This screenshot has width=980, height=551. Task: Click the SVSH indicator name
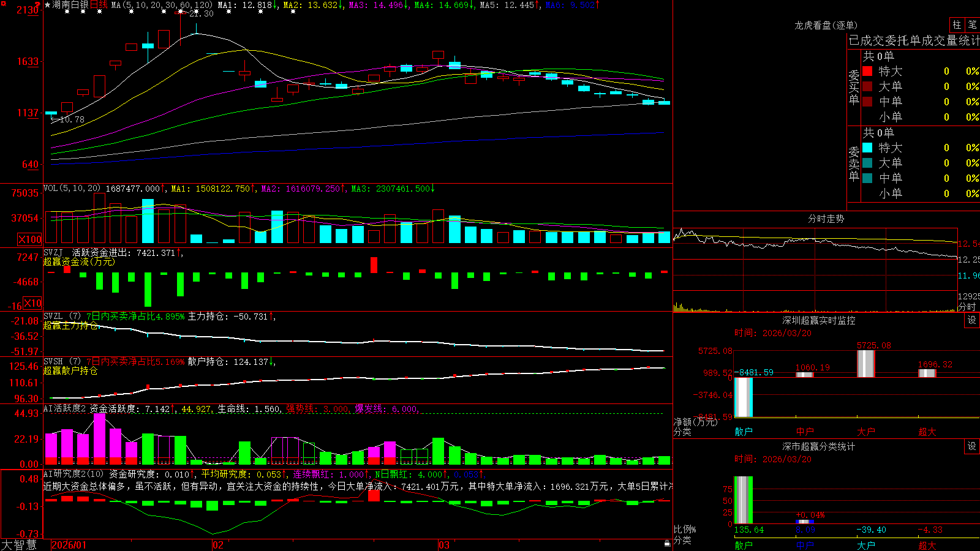point(53,361)
